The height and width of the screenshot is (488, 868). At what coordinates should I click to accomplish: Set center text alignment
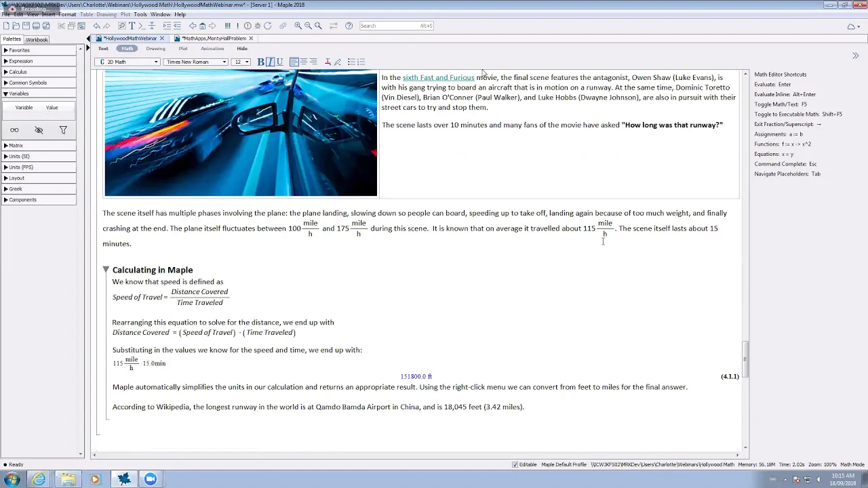pyautogui.click(x=303, y=62)
